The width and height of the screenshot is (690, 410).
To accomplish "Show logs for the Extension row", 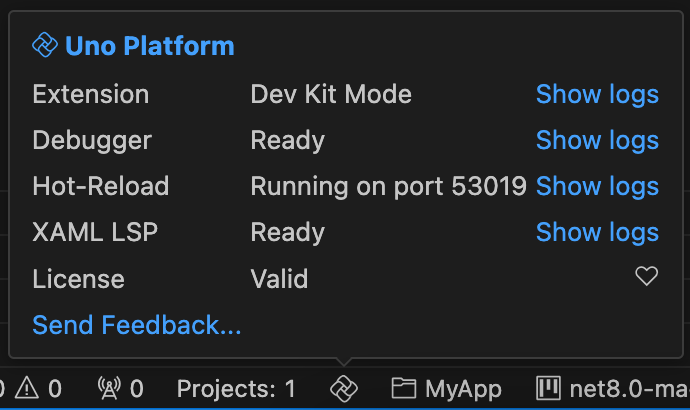I will [x=597, y=94].
